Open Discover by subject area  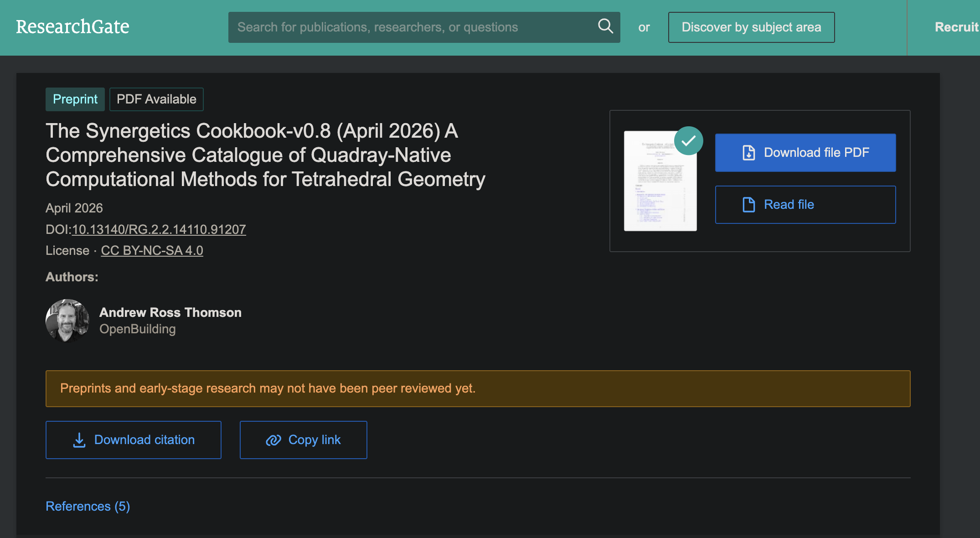coord(751,27)
